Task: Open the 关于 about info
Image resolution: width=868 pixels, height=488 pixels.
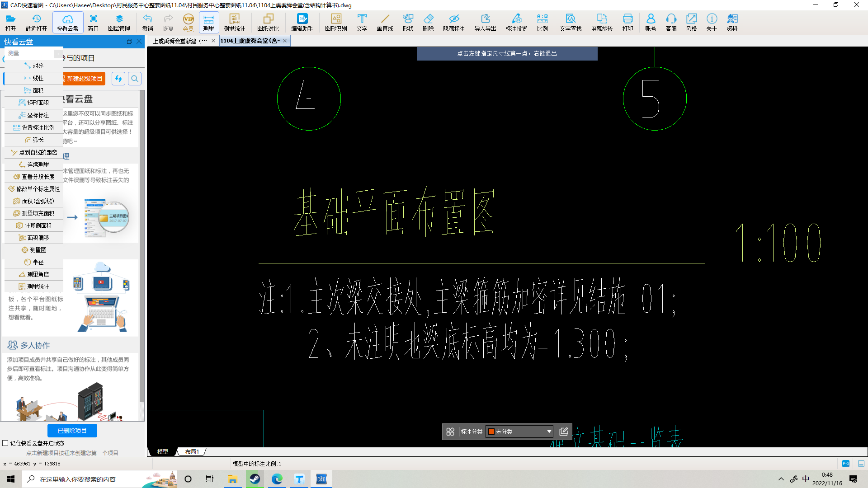Action: pyautogui.click(x=712, y=22)
